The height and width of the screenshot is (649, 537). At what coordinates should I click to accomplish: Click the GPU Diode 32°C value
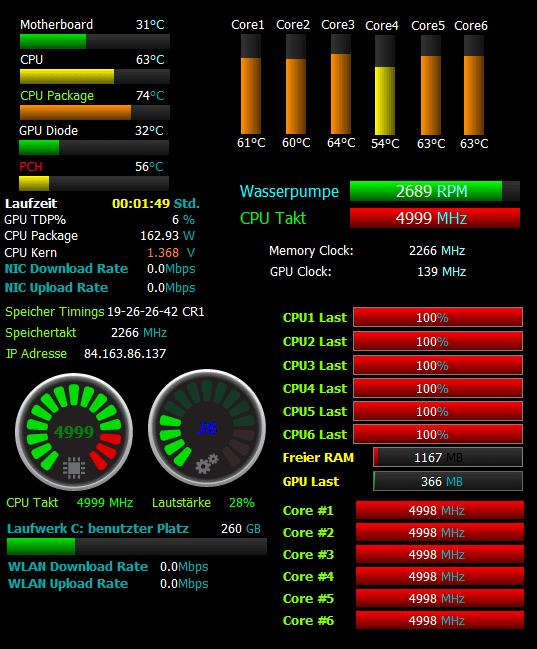149,130
